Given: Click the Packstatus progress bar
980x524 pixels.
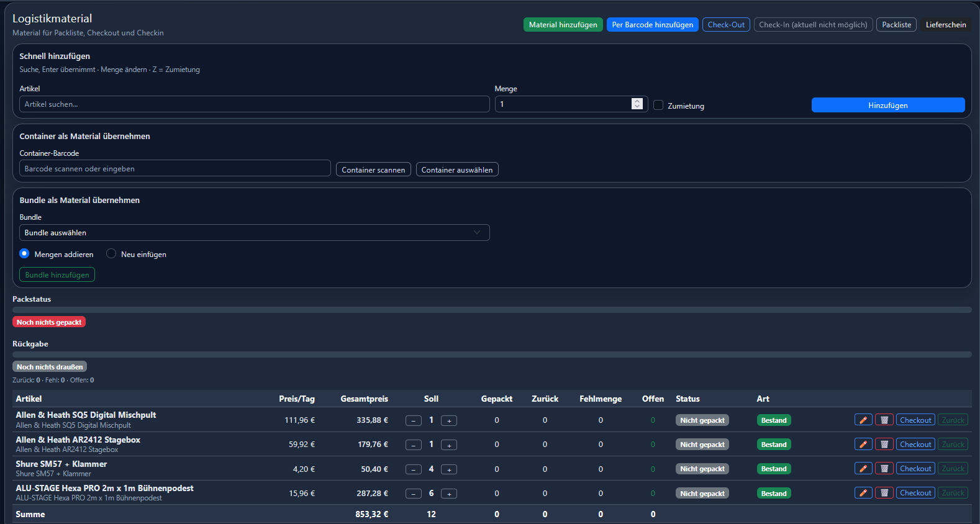Looking at the screenshot, I should coord(492,309).
